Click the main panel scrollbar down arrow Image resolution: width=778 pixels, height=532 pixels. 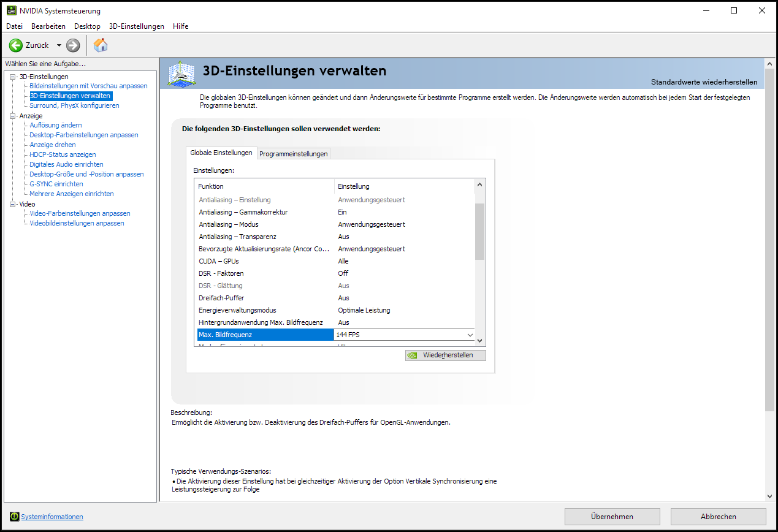pyautogui.click(x=769, y=496)
